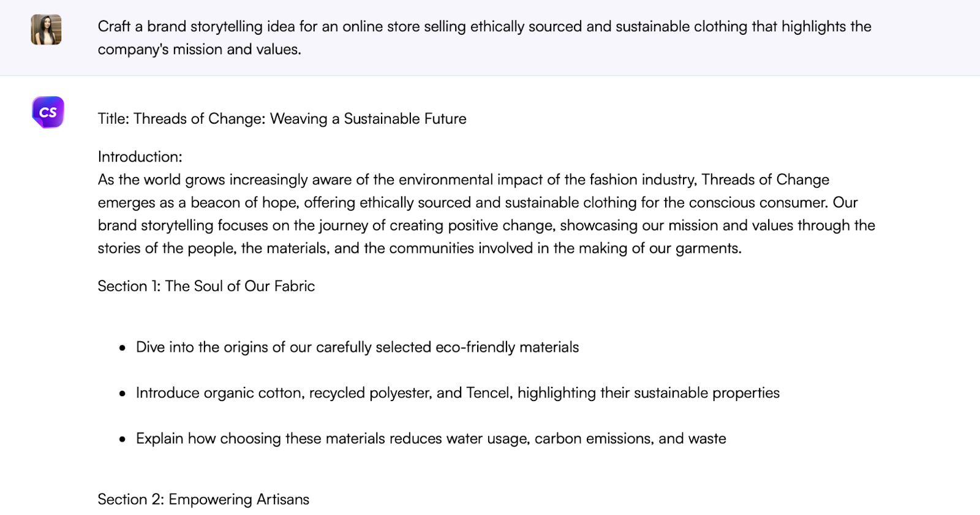
Task: Click the bullet dot before 'Dive into'
Action: (x=123, y=348)
